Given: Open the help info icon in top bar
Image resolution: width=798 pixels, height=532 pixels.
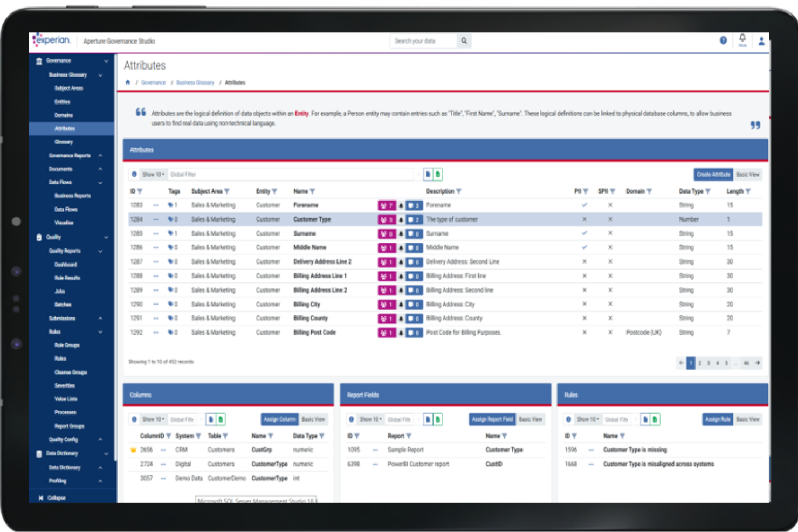Looking at the screenshot, I should pyautogui.click(x=723, y=40).
